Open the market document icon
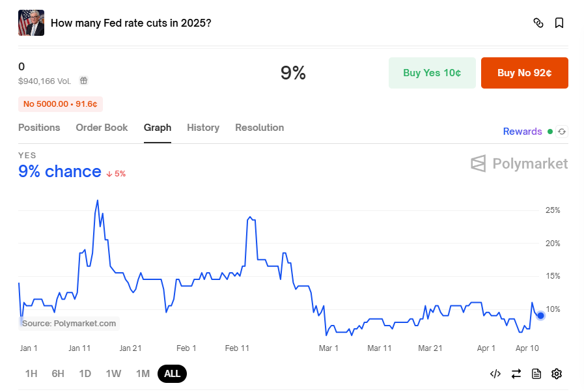This screenshot has height=392, width=584. [536, 374]
